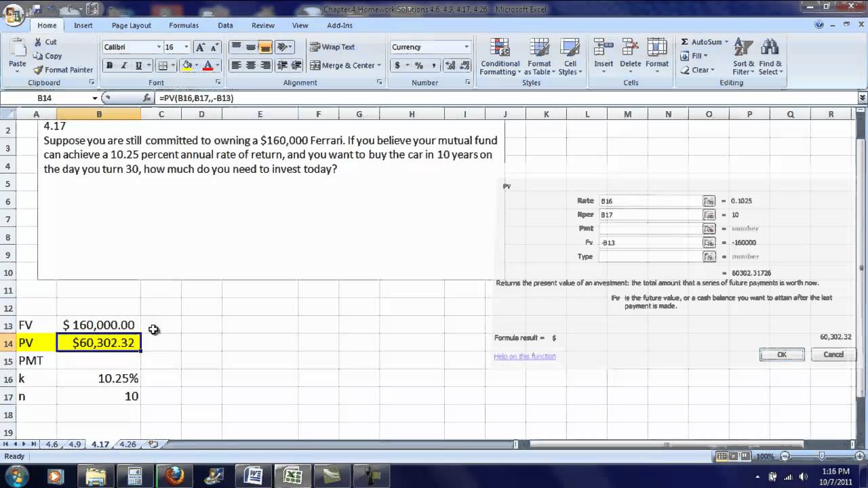Open the font size dropdown

(x=186, y=47)
